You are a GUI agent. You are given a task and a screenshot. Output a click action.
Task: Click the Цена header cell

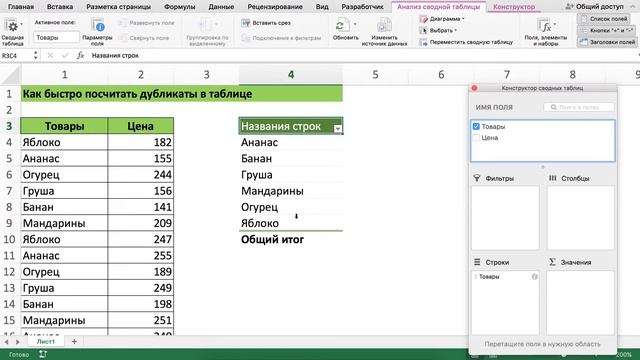coord(141,126)
